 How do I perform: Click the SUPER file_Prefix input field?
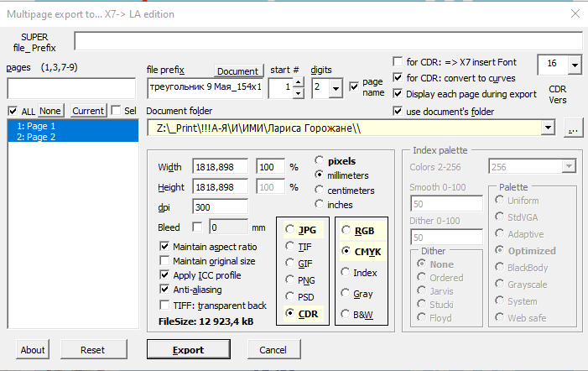point(328,41)
